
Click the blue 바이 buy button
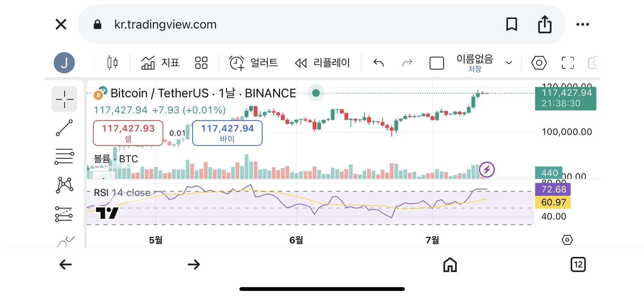pyautogui.click(x=227, y=133)
